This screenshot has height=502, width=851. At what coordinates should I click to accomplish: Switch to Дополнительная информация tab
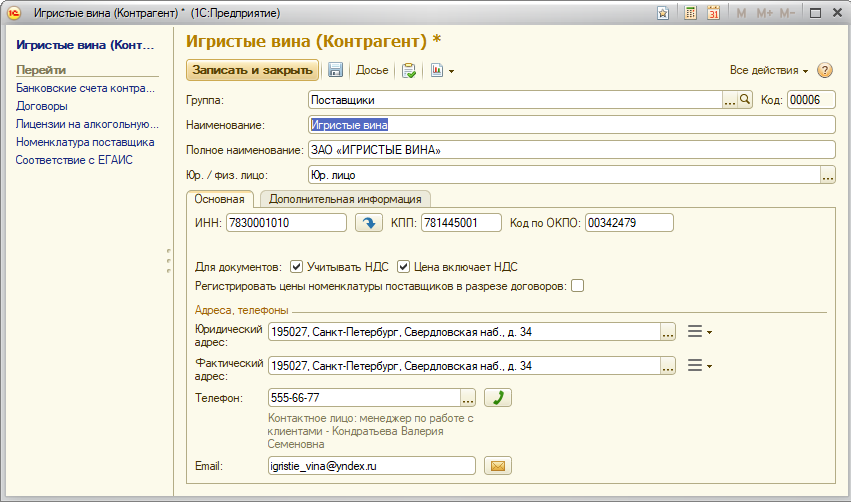click(345, 199)
